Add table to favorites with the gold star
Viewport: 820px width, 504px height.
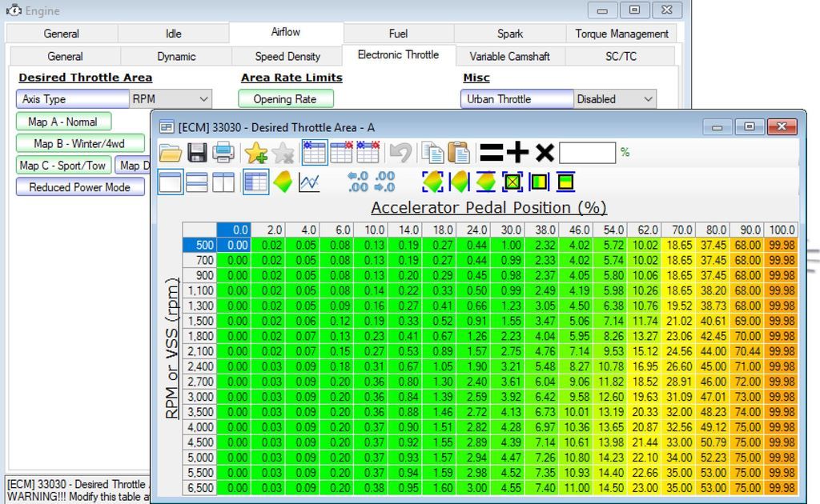point(259,152)
